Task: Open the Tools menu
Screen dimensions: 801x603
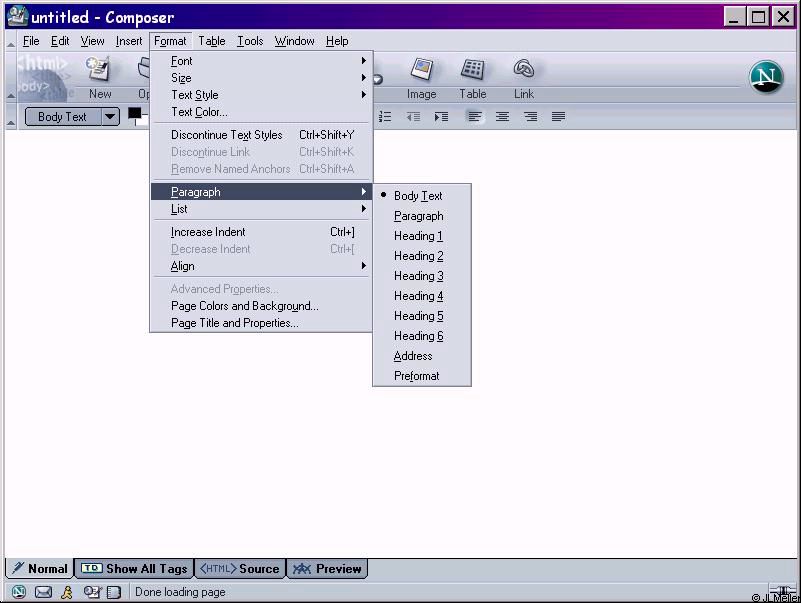Action: (x=250, y=41)
